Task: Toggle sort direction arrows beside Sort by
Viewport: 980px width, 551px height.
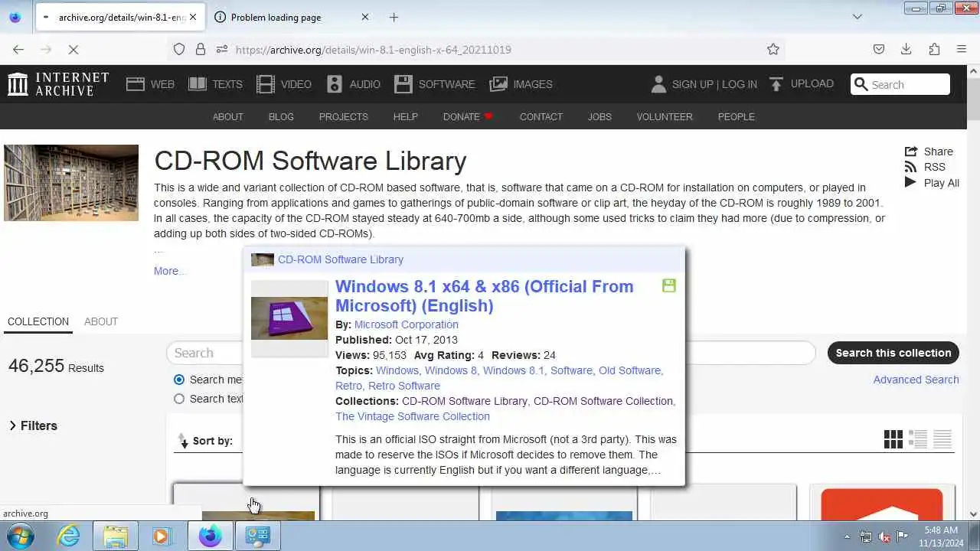Action: 183,441
